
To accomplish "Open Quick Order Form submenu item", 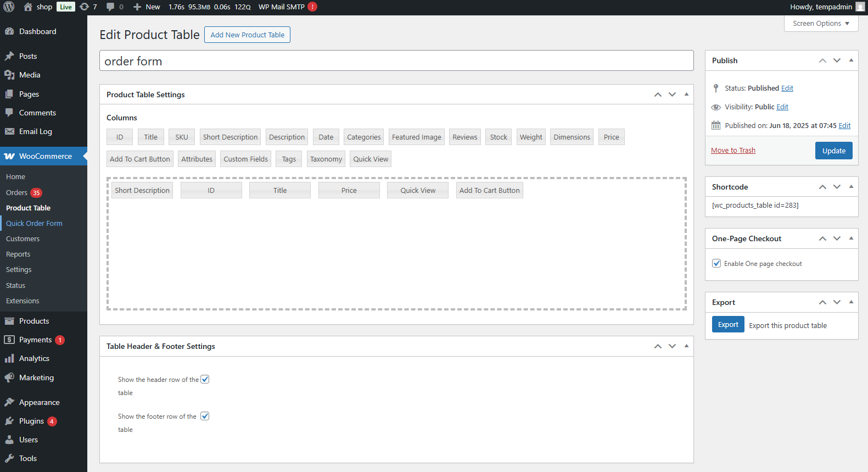I will click(x=34, y=223).
